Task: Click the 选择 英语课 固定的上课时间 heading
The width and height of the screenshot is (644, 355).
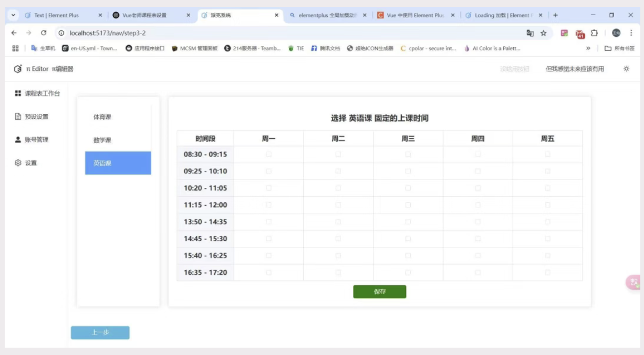Action: [380, 118]
